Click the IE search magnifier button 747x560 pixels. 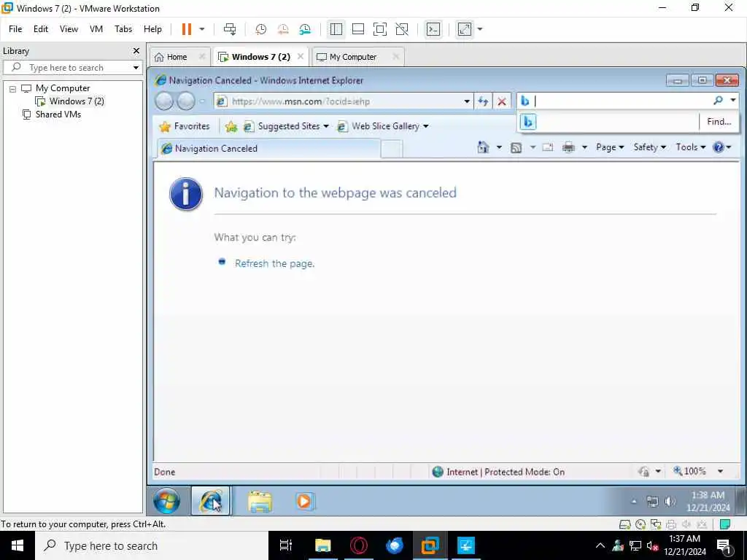tap(718, 101)
